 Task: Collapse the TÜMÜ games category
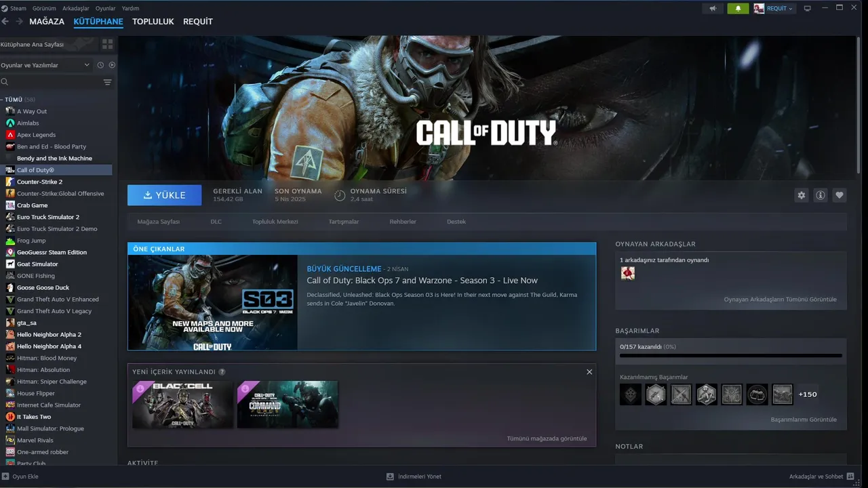(14, 100)
